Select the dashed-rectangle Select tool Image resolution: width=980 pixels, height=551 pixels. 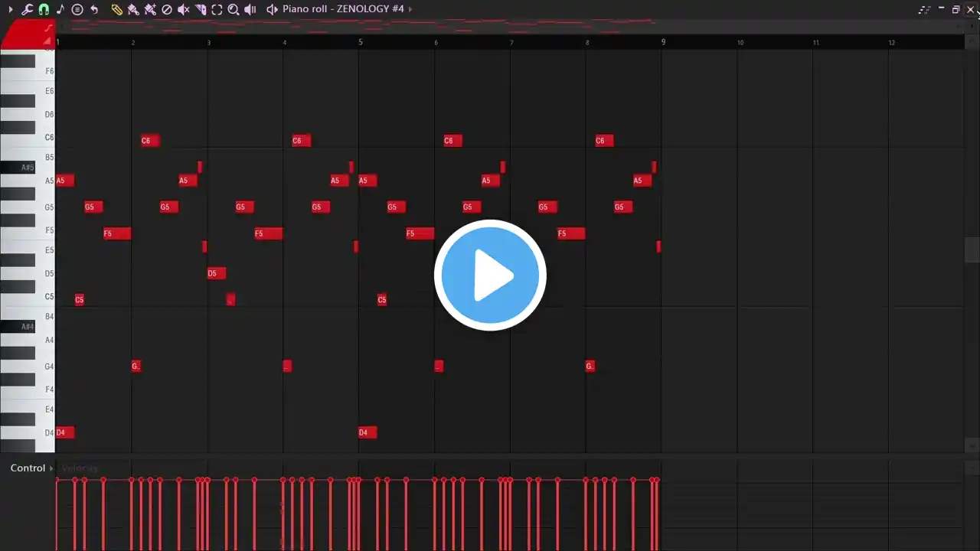tap(217, 9)
